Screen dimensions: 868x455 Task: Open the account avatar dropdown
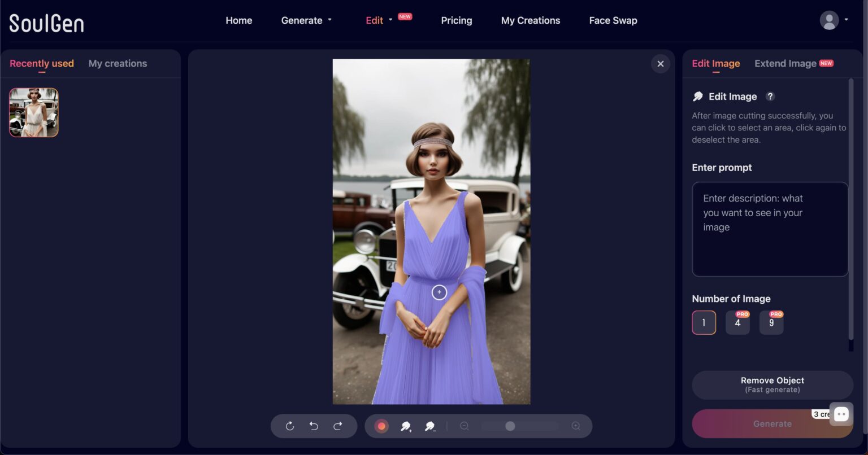coord(829,20)
